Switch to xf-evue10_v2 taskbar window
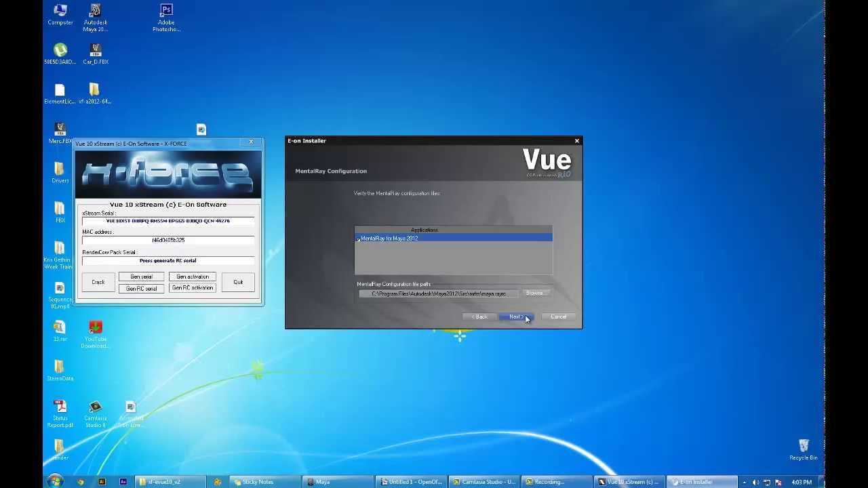The height and width of the screenshot is (488, 868). click(x=170, y=482)
